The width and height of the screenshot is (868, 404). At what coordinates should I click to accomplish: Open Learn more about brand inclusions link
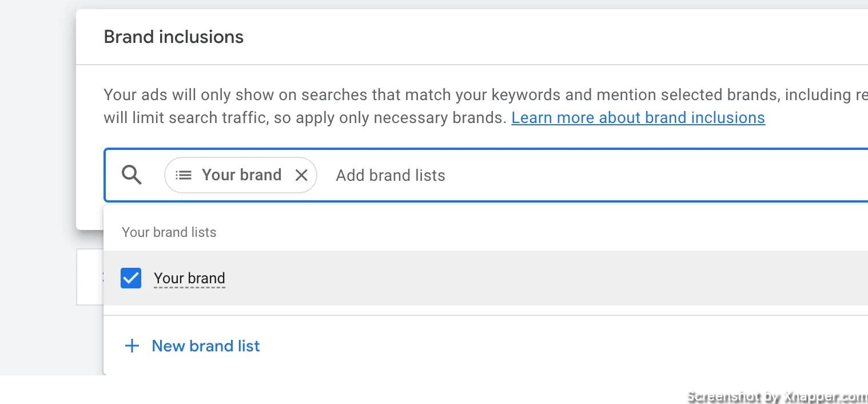pyautogui.click(x=638, y=118)
